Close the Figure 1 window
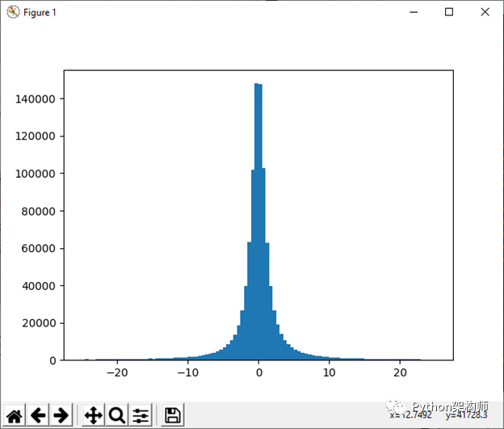Image resolution: width=504 pixels, height=429 pixels. click(x=485, y=12)
